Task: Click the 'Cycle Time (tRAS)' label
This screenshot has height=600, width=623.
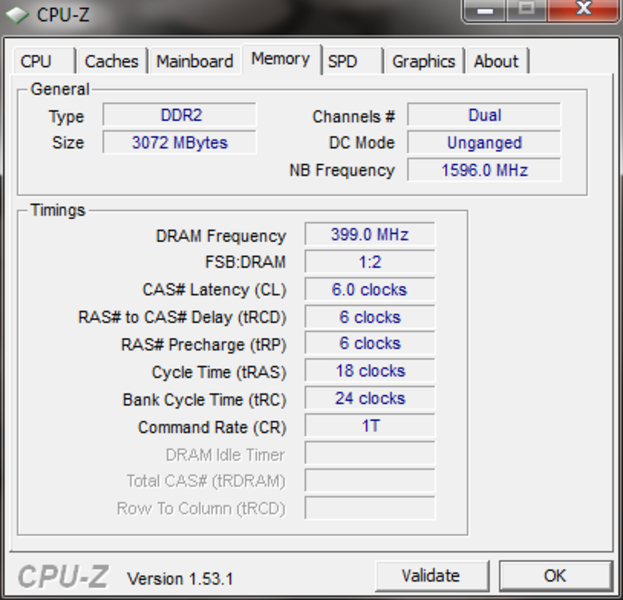Action: point(219,372)
